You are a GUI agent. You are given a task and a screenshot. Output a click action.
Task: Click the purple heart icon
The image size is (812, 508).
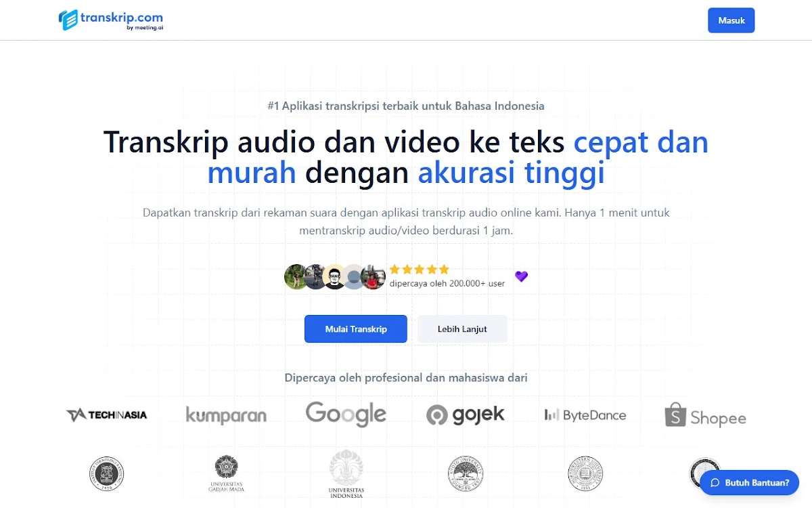click(x=521, y=276)
